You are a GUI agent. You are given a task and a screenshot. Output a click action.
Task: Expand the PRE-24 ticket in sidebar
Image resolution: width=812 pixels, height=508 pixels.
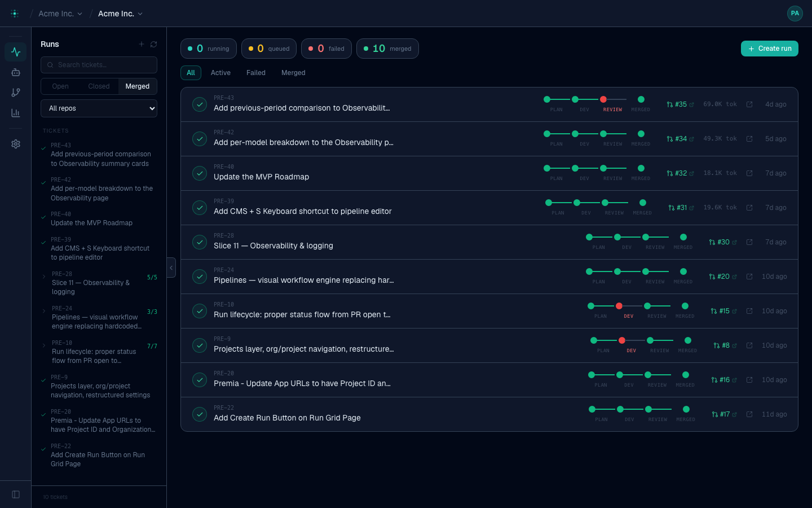[44, 311]
